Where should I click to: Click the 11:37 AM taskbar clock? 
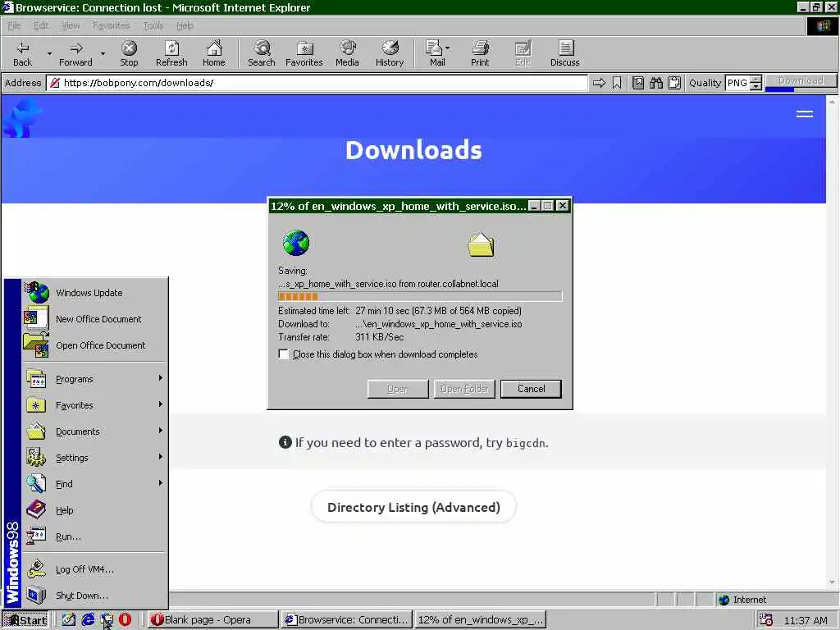[806, 620]
